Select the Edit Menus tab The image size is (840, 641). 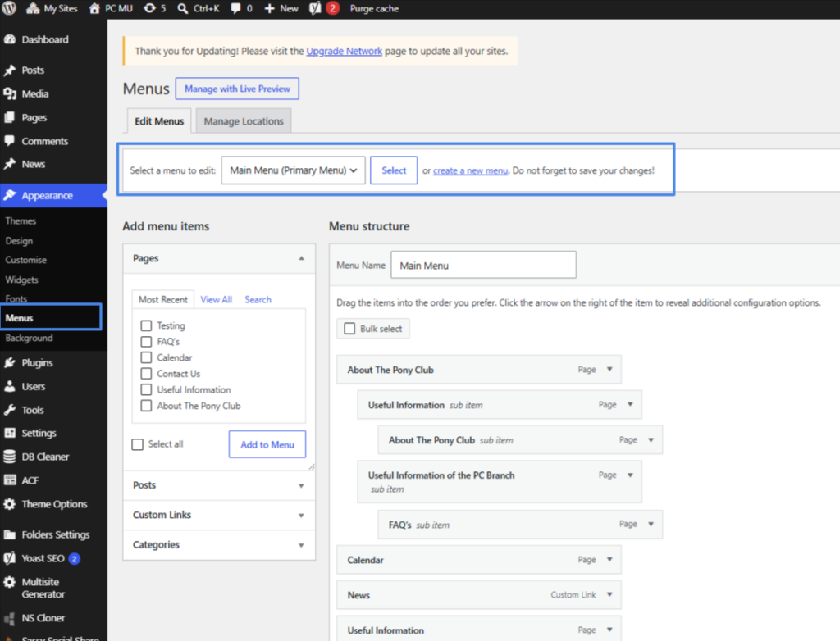pos(159,121)
